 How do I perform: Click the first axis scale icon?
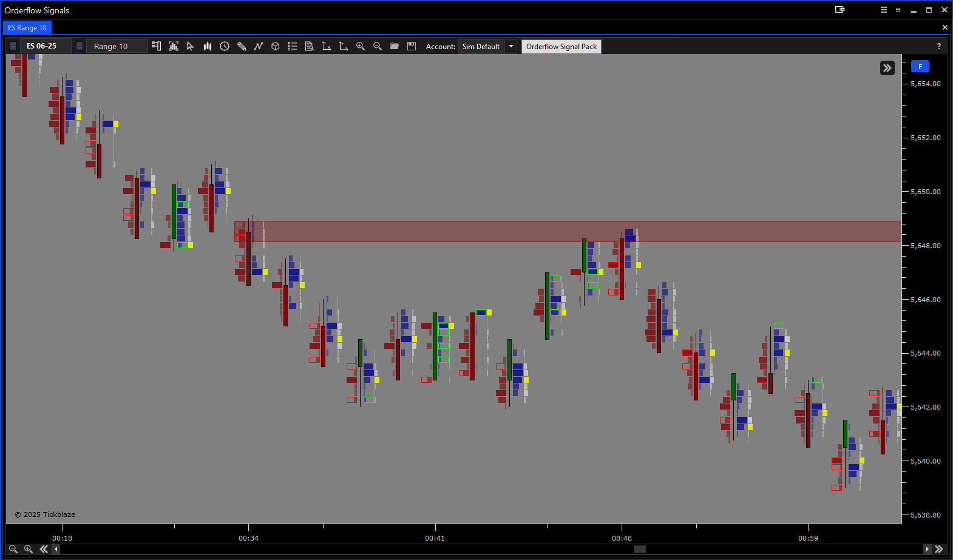[x=327, y=46]
